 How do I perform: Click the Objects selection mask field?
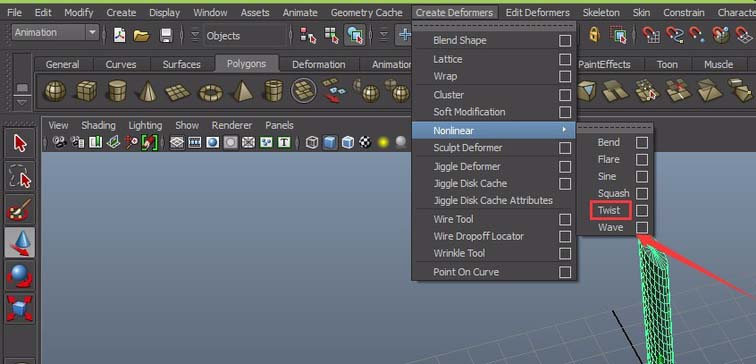pos(245,36)
